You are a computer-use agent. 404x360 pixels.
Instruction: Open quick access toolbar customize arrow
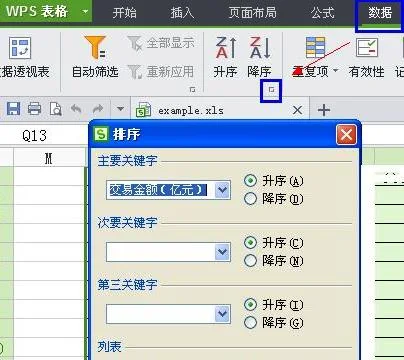tap(120, 109)
